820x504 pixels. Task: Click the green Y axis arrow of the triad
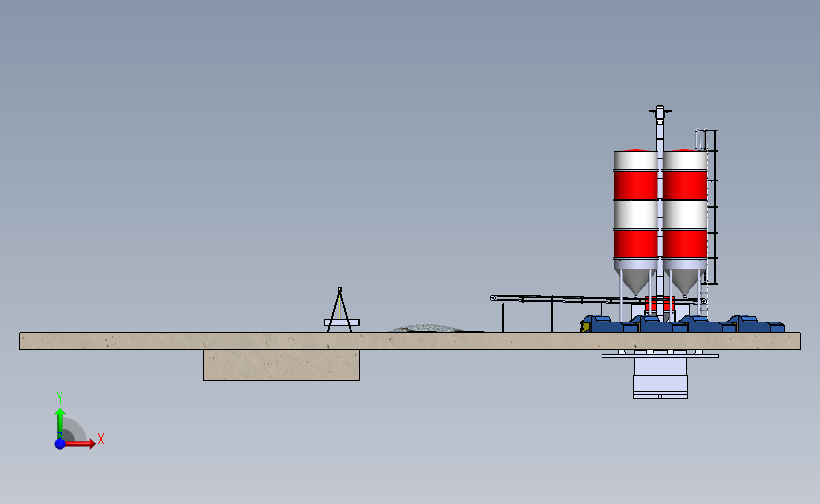tap(61, 423)
